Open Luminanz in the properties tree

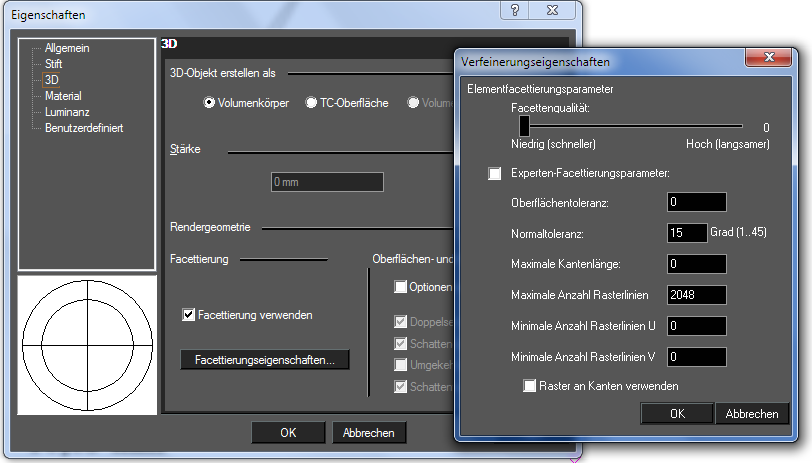coord(67,112)
